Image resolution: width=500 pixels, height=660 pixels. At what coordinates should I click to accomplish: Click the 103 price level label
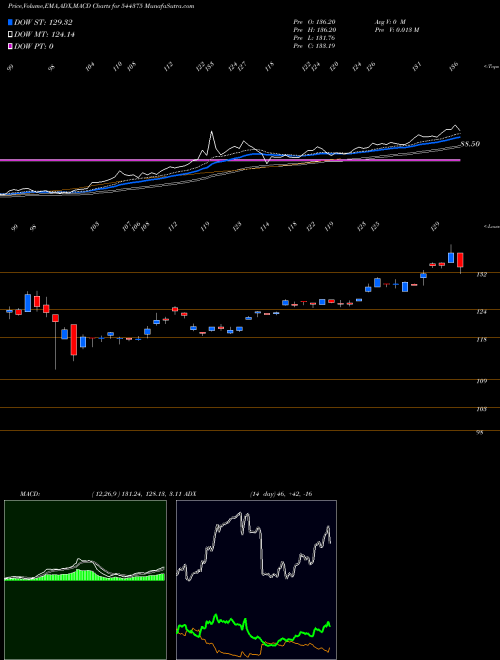click(x=482, y=409)
